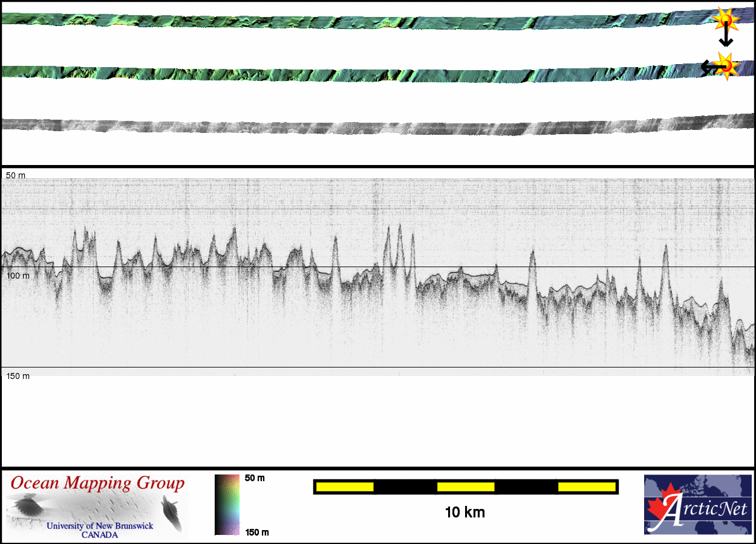Select the top colored bathymetry strip
756x544 pixels.
pos(363,21)
